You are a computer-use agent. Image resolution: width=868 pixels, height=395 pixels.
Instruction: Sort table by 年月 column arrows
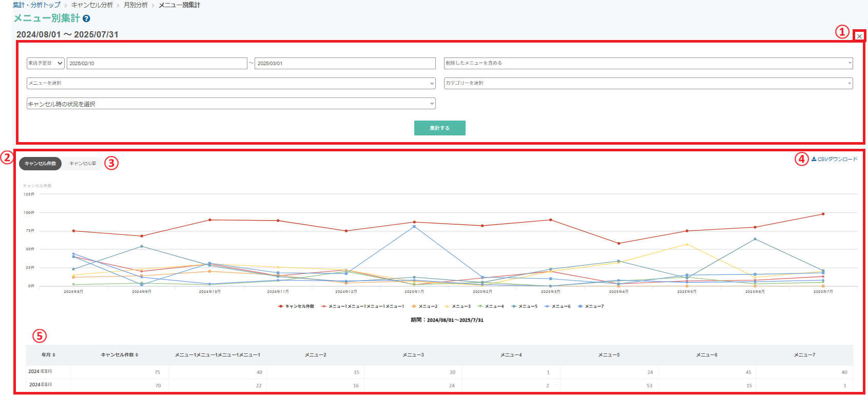[x=54, y=355]
